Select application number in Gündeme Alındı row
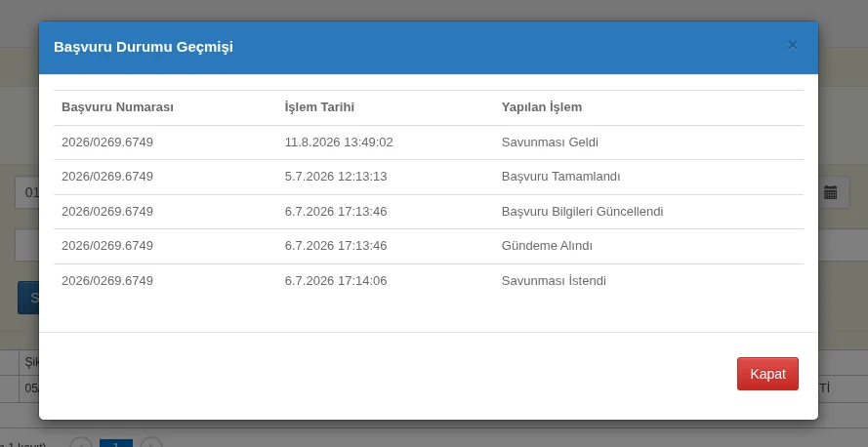Viewport: 868px width, 447px height. (x=107, y=246)
